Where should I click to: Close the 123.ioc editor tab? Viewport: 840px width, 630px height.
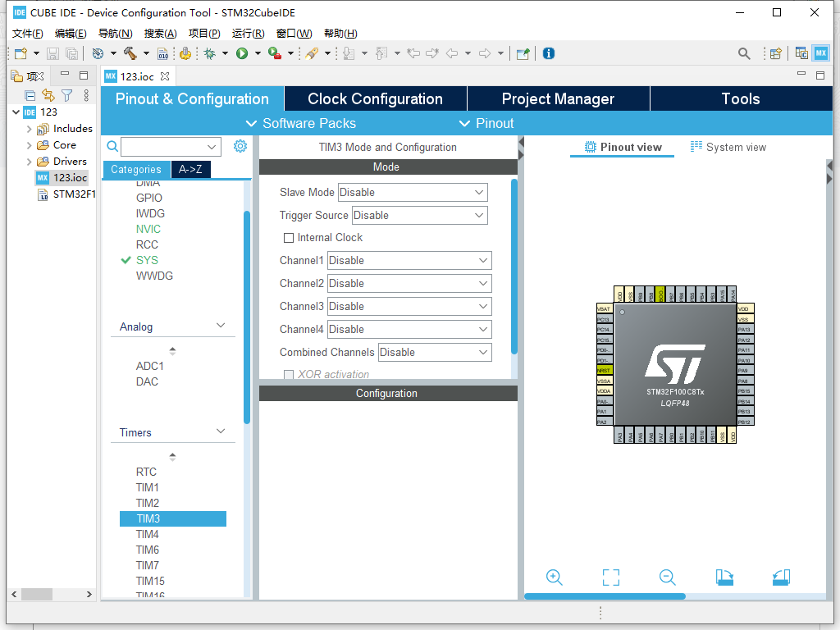165,76
